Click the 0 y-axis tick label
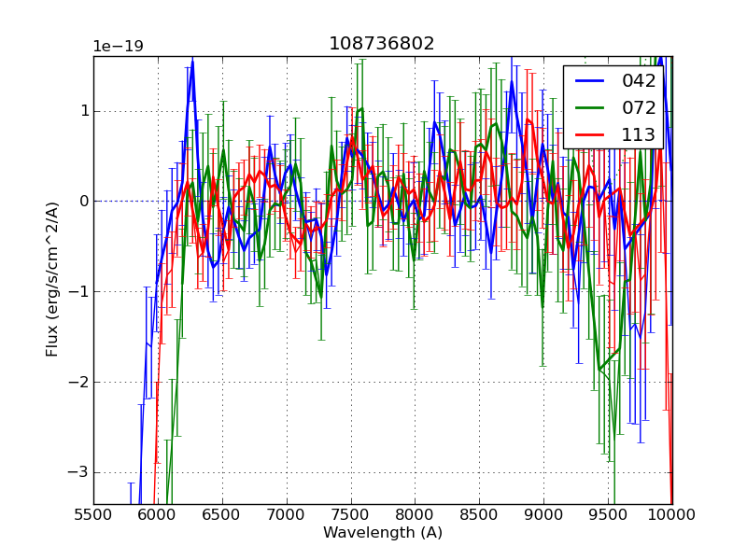The height and width of the screenshot is (560, 747). (83, 202)
